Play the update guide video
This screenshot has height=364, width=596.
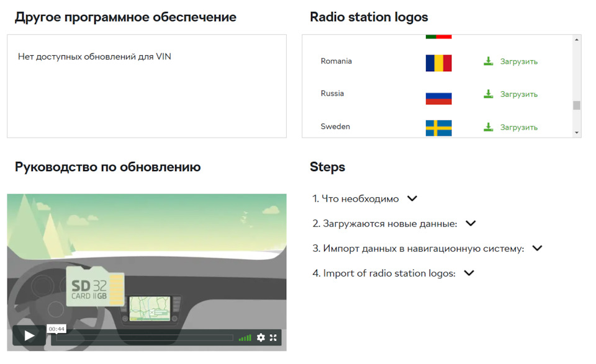[x=29, y=335]
